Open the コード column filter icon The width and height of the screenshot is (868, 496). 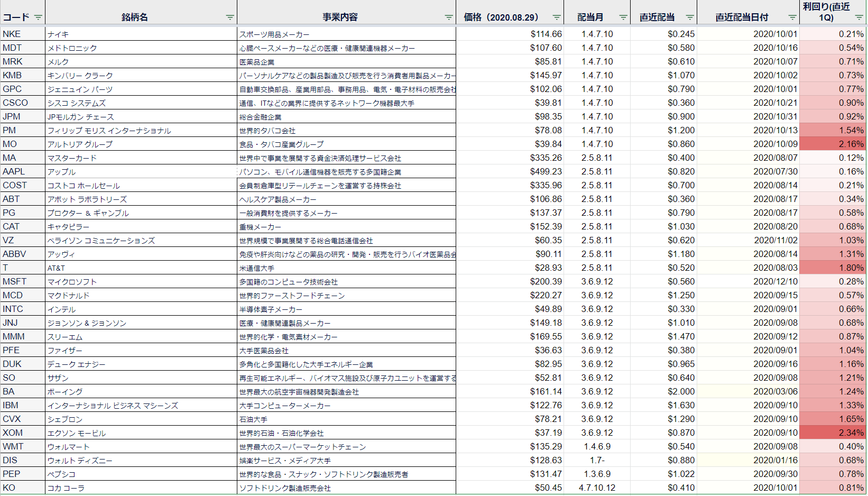38,17
